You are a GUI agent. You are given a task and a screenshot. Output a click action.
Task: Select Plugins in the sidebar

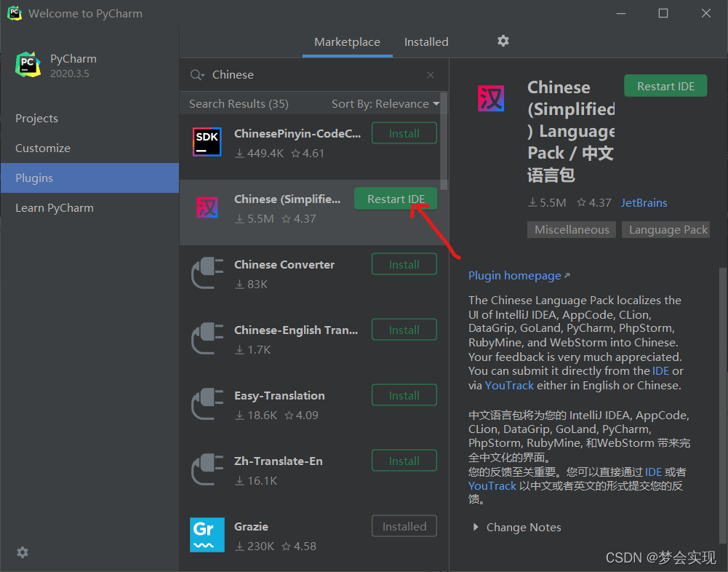(89, 178)
